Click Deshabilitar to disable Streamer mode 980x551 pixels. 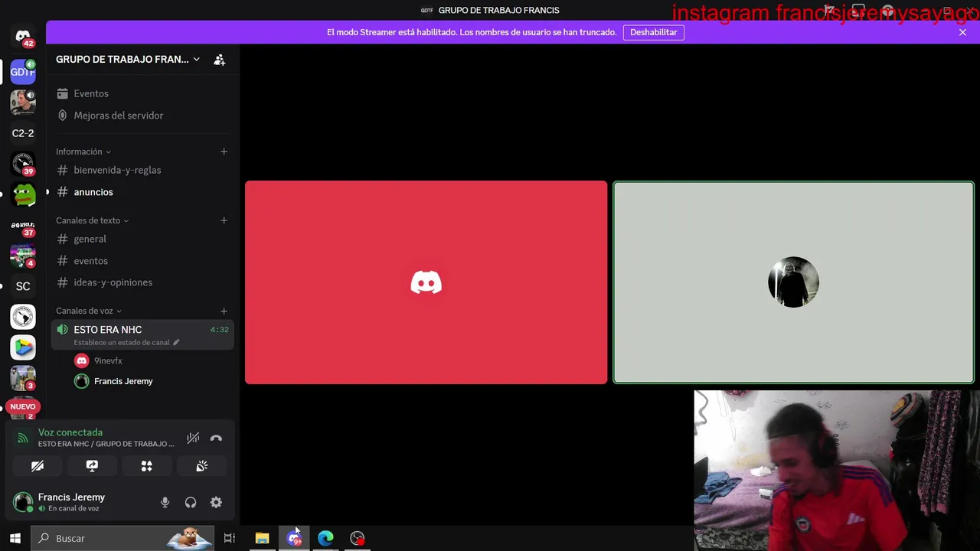(654, 32)
